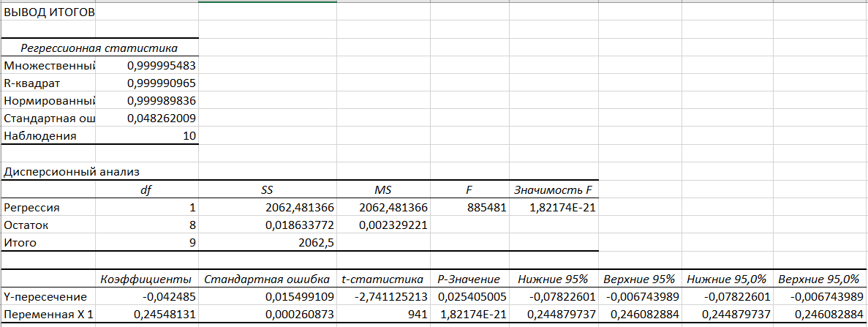The height and width of the screenshot is (327, 868).
Task: Click the MS column header
Action: pos(383,189)
